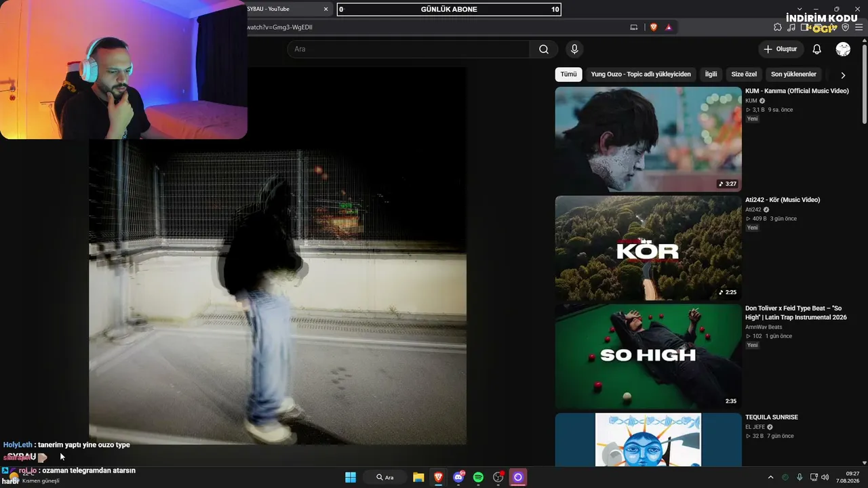Go to the Ati242 channel name
Screen dimensions: 868x488
point(753,209)
